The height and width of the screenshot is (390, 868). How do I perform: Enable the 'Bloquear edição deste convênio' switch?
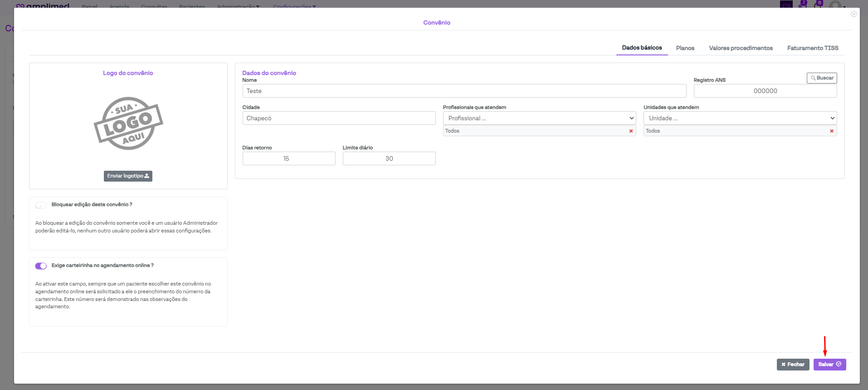click(41, 205)
